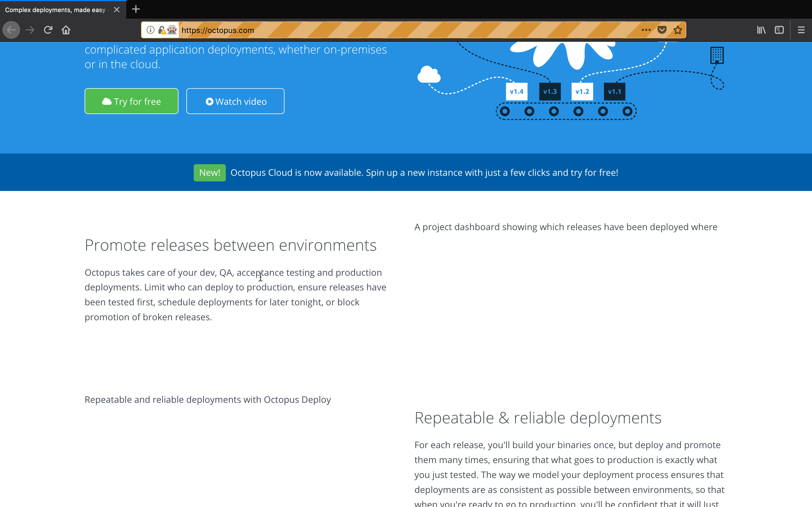Image resolution: width=812 pixels, height=507 pixels.
Task: Reload the current page
Action: tap(48, 30)
